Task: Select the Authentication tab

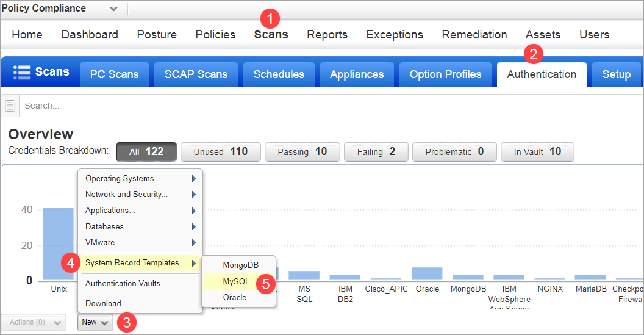Action: [542, 74]
